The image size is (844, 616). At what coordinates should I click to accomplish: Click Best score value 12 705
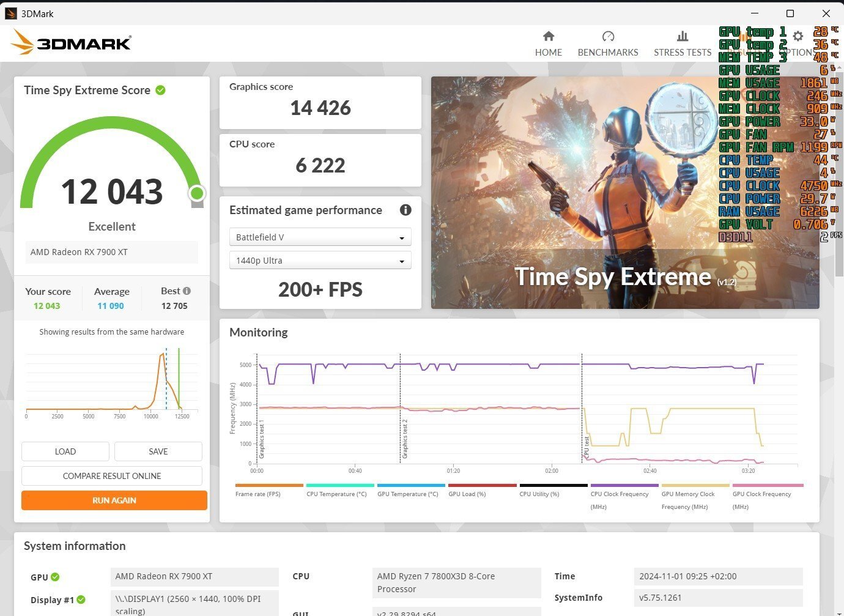point(174,306)
